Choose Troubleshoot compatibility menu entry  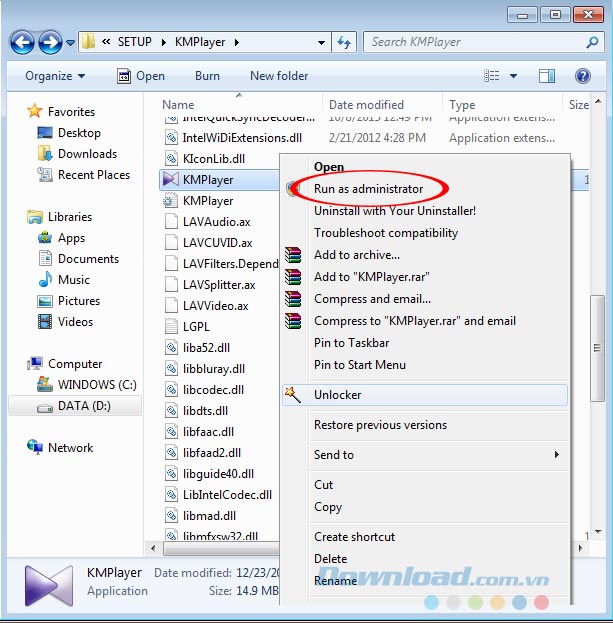[386, 233]
